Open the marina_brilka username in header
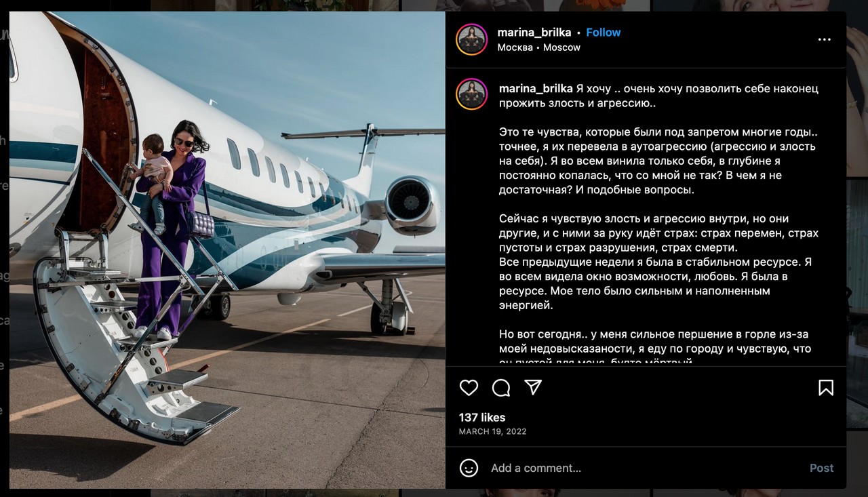 [534, 32]
